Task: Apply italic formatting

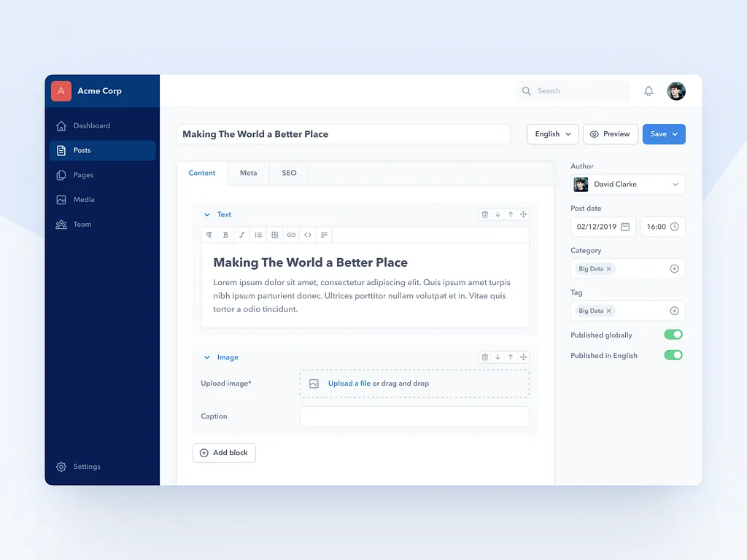Action: click(241, 235)
